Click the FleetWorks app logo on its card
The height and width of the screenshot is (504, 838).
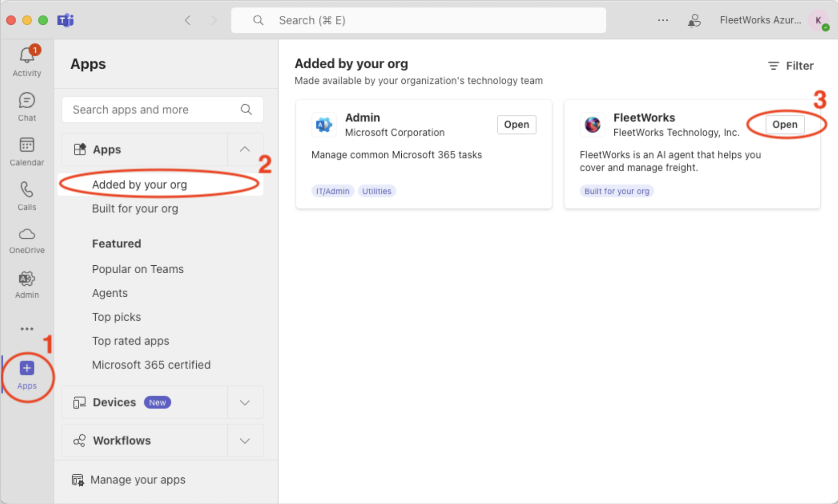pos(592,124)
